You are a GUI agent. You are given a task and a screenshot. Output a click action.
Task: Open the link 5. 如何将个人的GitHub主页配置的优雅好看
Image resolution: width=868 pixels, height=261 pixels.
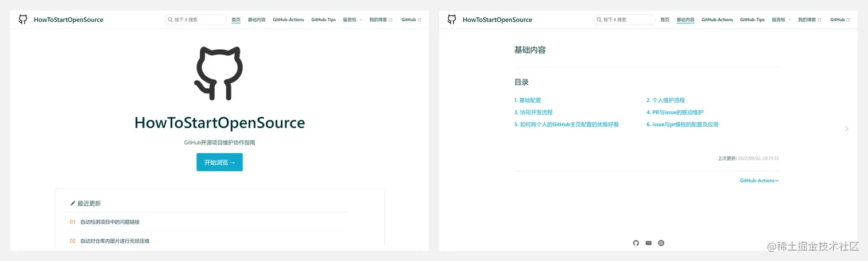pyautogui.click(x=567, y=124)
